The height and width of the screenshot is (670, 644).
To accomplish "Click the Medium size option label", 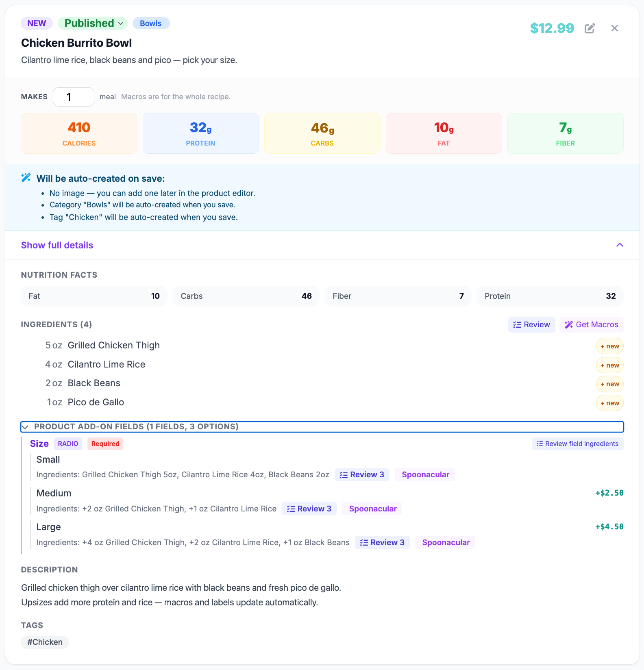I will (54, 493).
